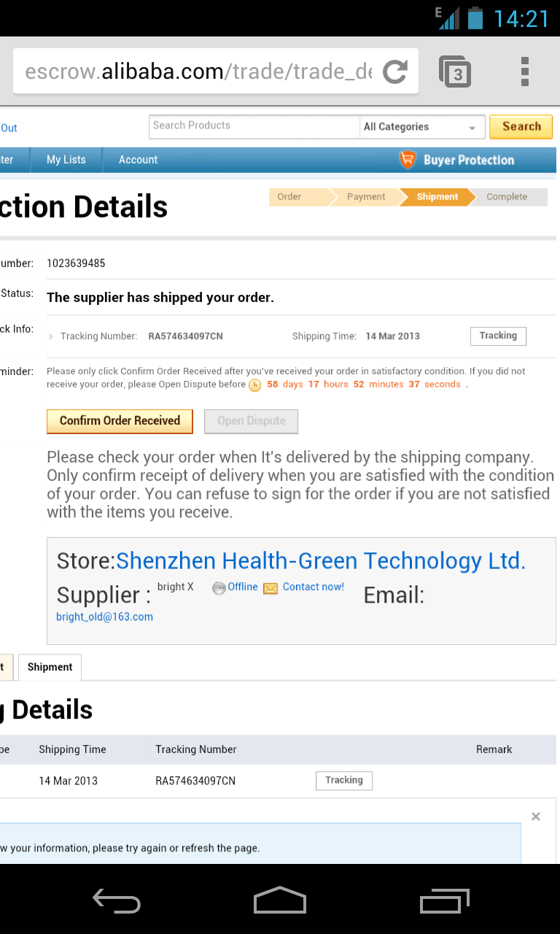Image resolution: width=560 pixels, height=934 pixels.
Task: Click the Confirm Order Received button
Action: coord(120,421)
